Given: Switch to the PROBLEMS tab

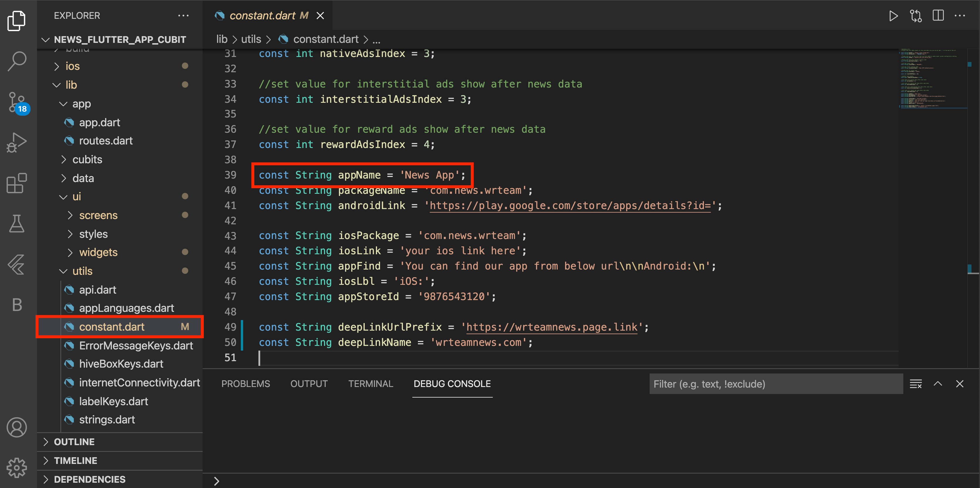Looking at the screenshot, I should point(246,384).
